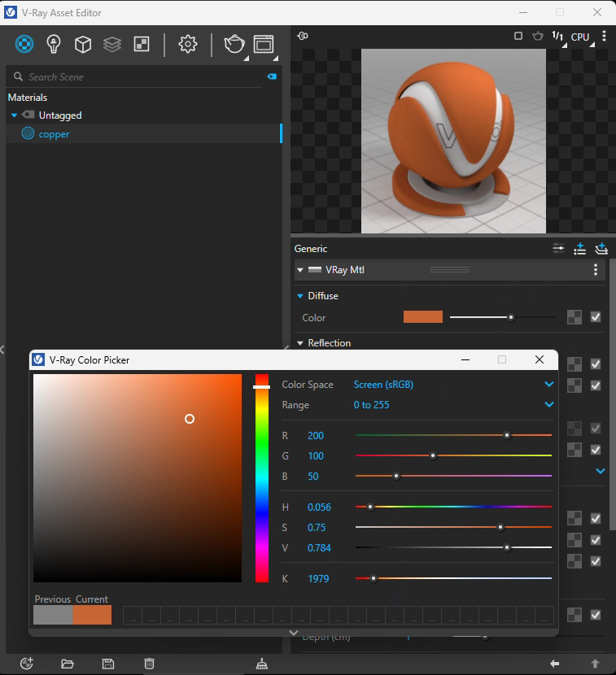The height and width of the screenshot is (675, 616).
Task: Show the V-Ray Frame Buffer window icon
Action: coord(264,44)
